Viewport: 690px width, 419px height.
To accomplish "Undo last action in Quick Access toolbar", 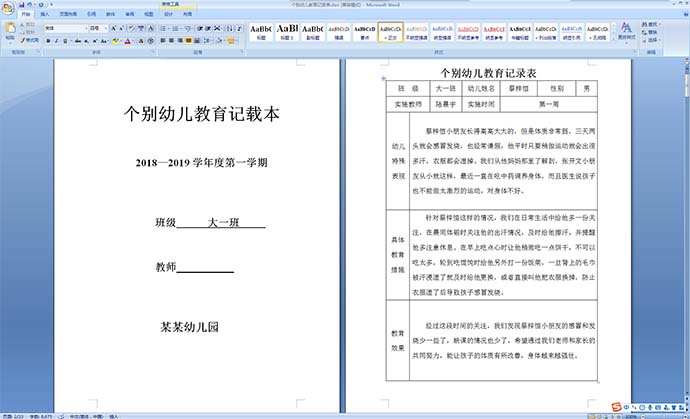I will [29, 5].
